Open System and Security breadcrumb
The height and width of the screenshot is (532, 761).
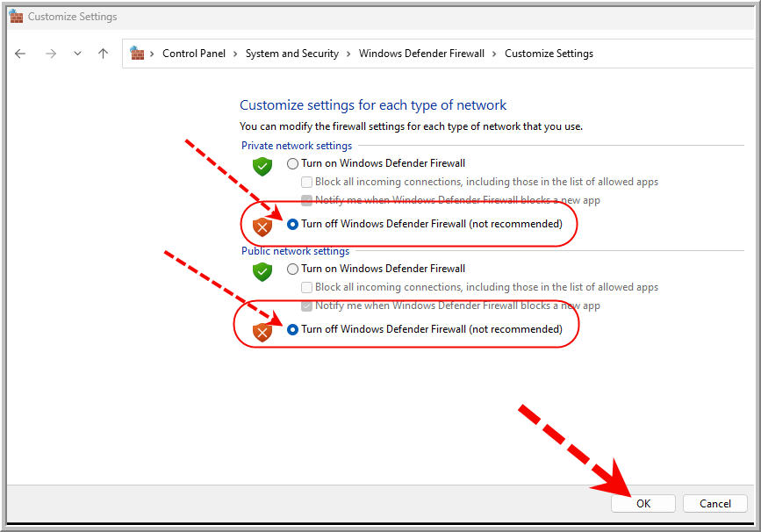[291, 54]
